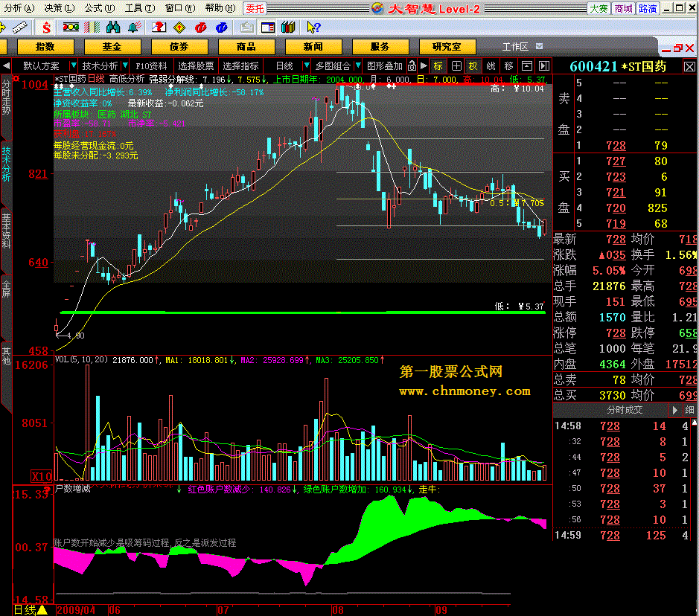Click the X10 volume scale label
The image size is (699, 616).
pyautogui.click(x=42, y=476)
